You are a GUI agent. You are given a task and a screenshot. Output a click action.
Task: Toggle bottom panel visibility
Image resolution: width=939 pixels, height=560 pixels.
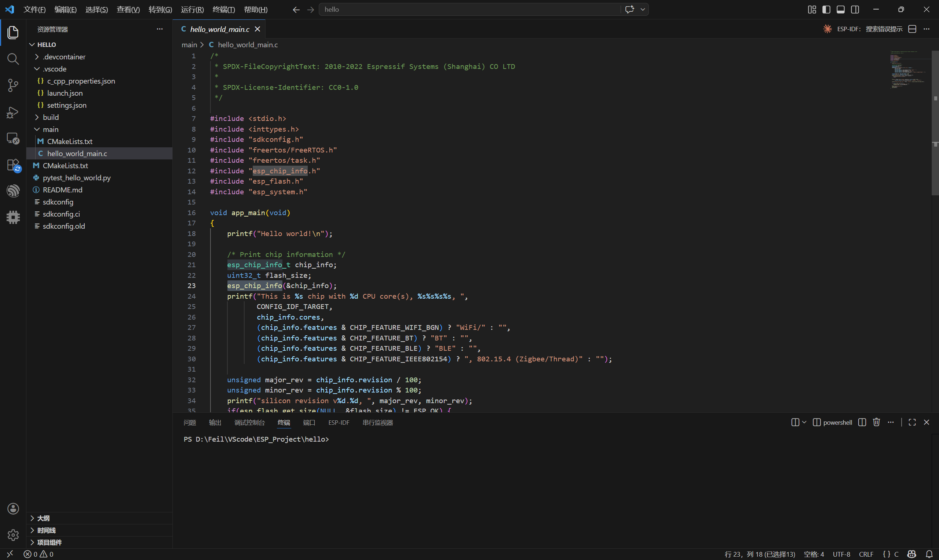point(840,10)
